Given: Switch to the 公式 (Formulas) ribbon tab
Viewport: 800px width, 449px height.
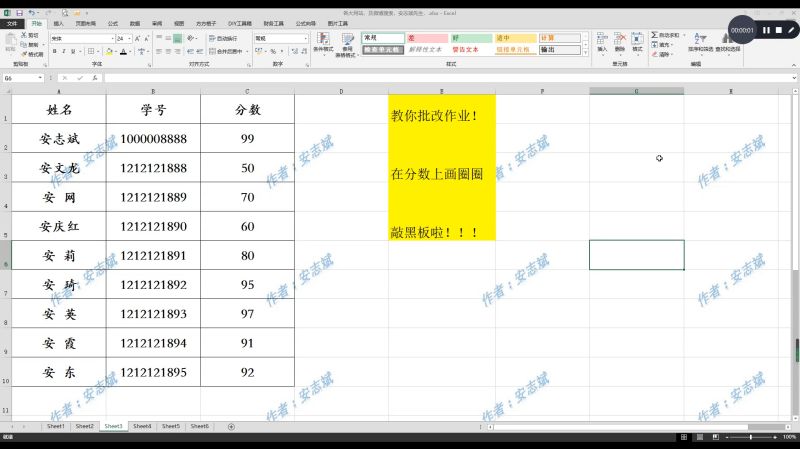Looking at the screenshot, I should (x=113, y=23).
